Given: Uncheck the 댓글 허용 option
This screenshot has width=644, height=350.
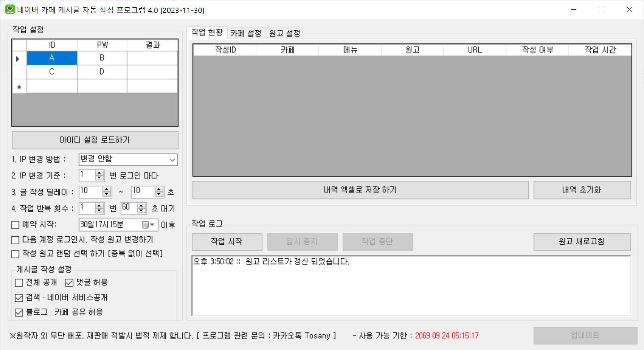Looking at the screenshot, I should [69, 283].
